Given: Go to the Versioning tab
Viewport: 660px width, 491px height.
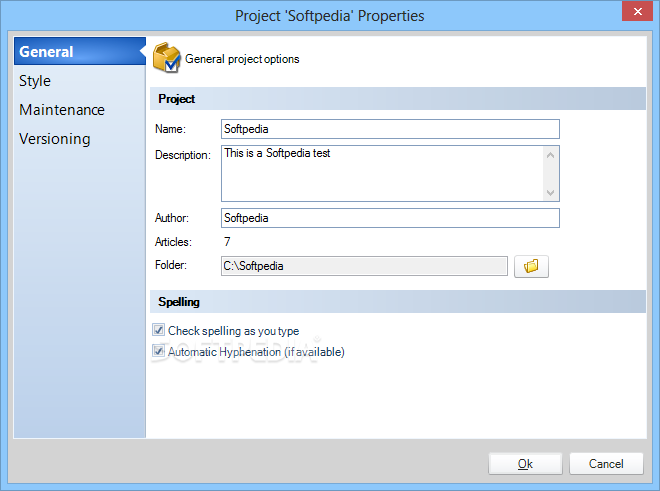Looking at the screenshot, I should pos(80,139).
